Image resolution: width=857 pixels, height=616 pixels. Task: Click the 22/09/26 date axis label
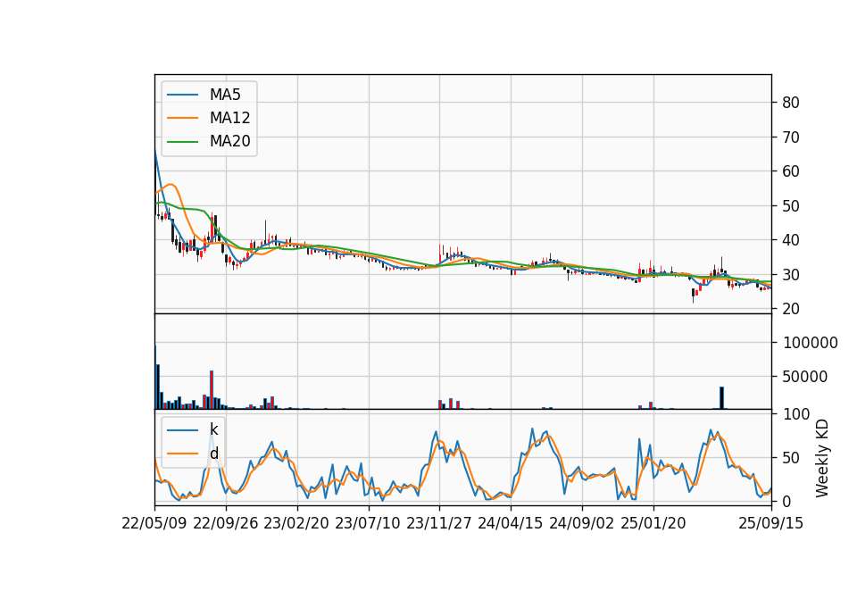[226, 523]
